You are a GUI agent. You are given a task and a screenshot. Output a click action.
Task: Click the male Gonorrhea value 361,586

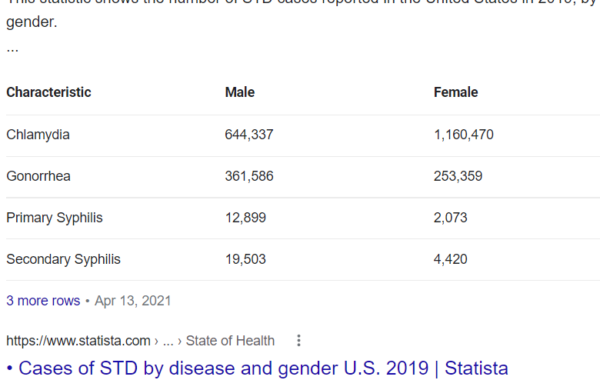coord(249,176)
